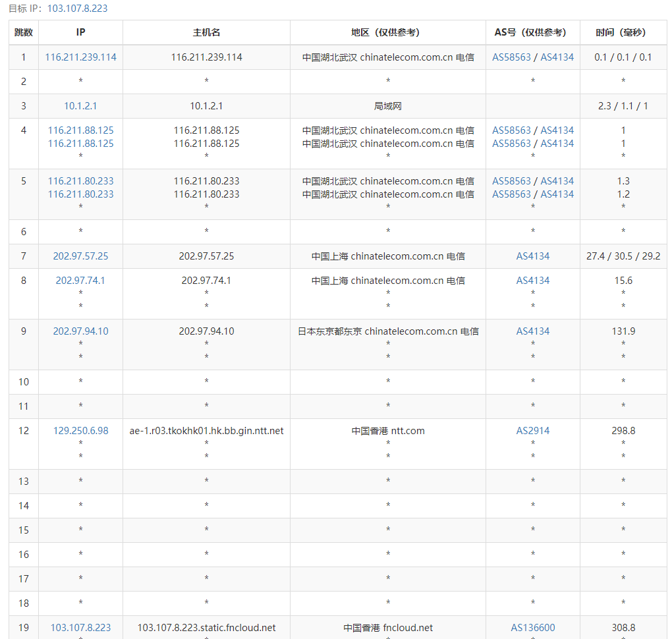
Task: Select the 10.1.2.1 hostname cell text
Action: click(206, 106)
